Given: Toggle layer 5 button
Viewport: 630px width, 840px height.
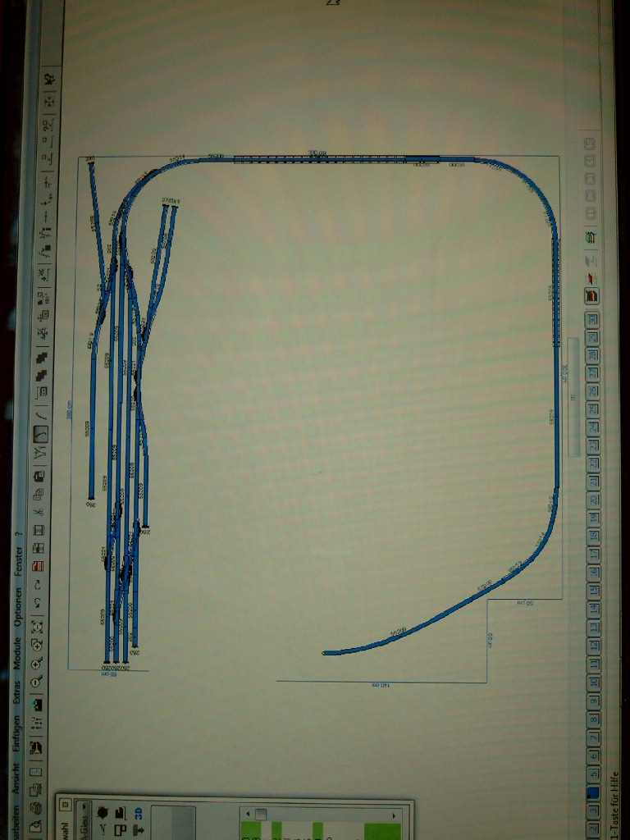Looking at the screenshot, I should point(592,774).
